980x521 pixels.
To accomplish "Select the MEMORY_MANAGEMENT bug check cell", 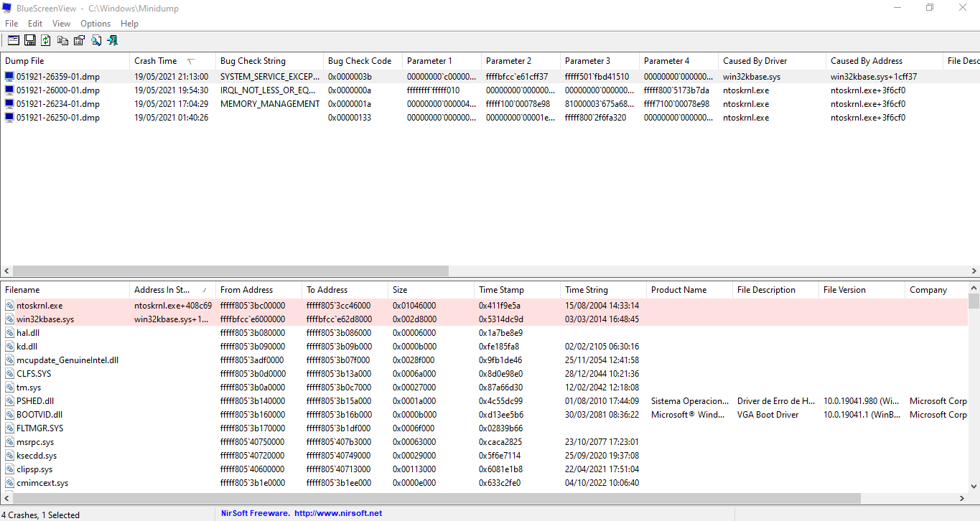I will click(x=269, y=103).
